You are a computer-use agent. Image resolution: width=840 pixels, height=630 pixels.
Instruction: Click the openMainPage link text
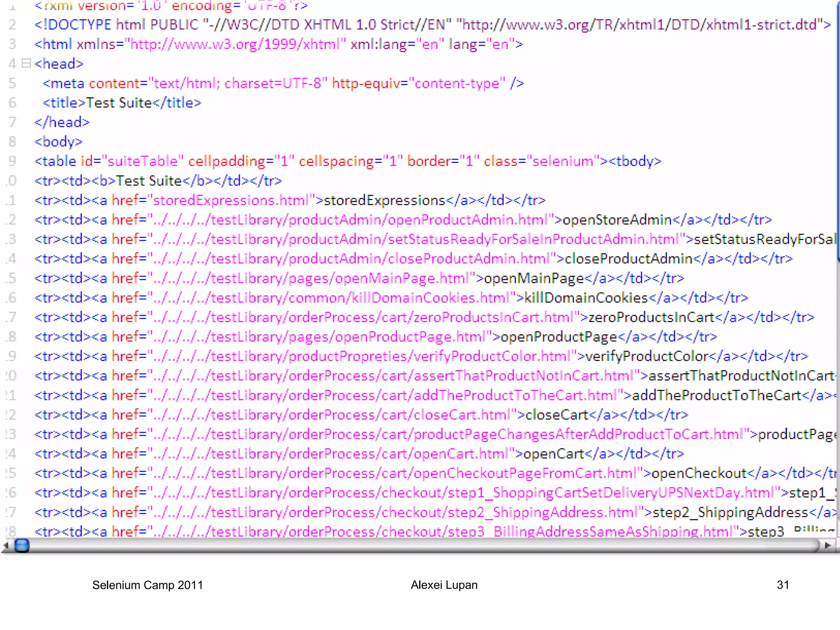pos(534,278)
